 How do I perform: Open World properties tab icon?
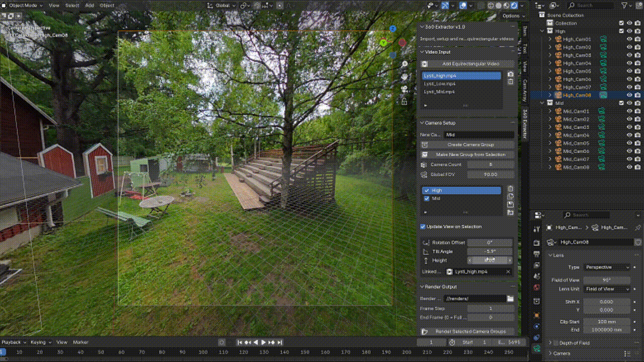pos(537,288)
